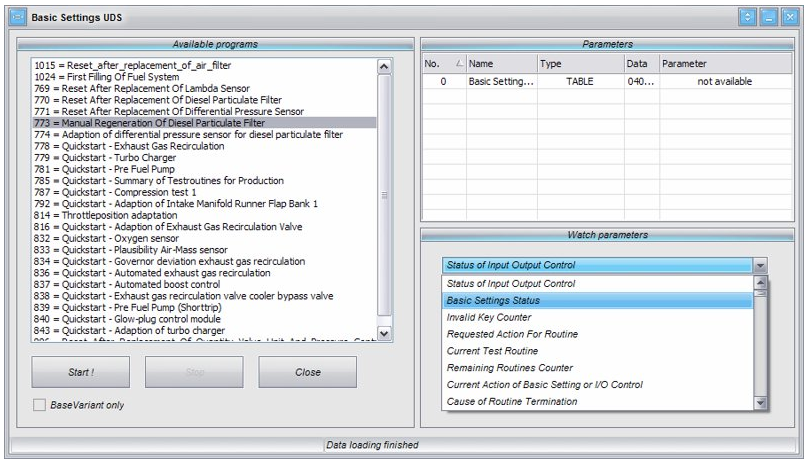Choose Basic Settings Status from dropdown list

pyautogui.click(x=493, y=300)
